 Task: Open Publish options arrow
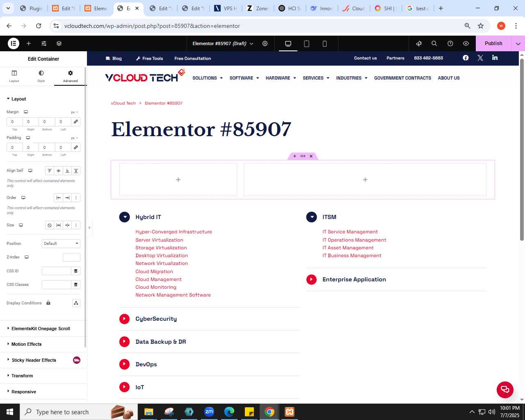click(x=518, y=43)
